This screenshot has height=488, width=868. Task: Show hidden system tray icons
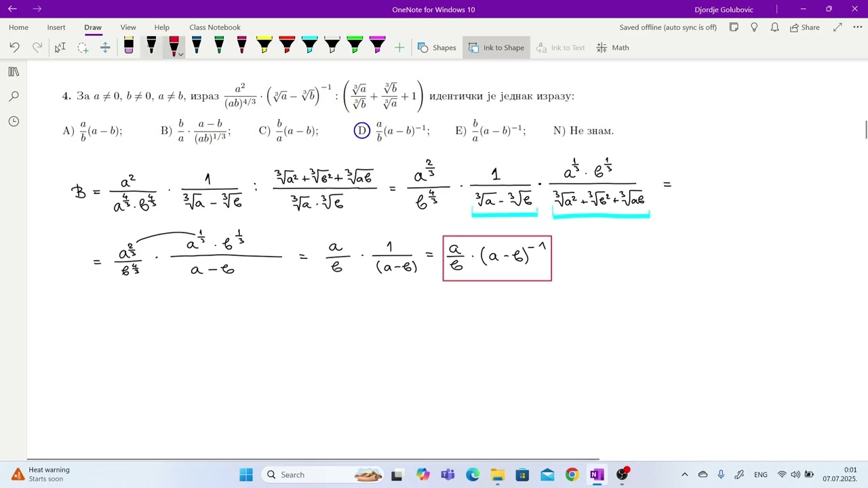[684, 474]
